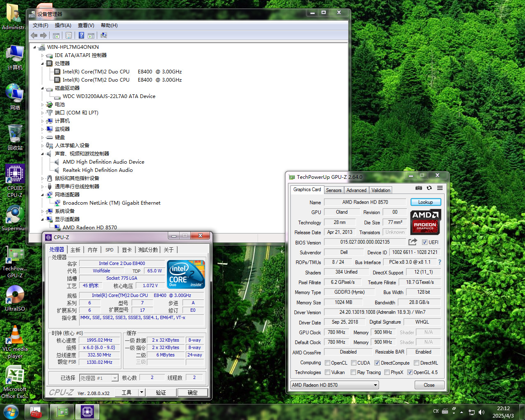Open 文件(F) menu

[x=41, y=25]
